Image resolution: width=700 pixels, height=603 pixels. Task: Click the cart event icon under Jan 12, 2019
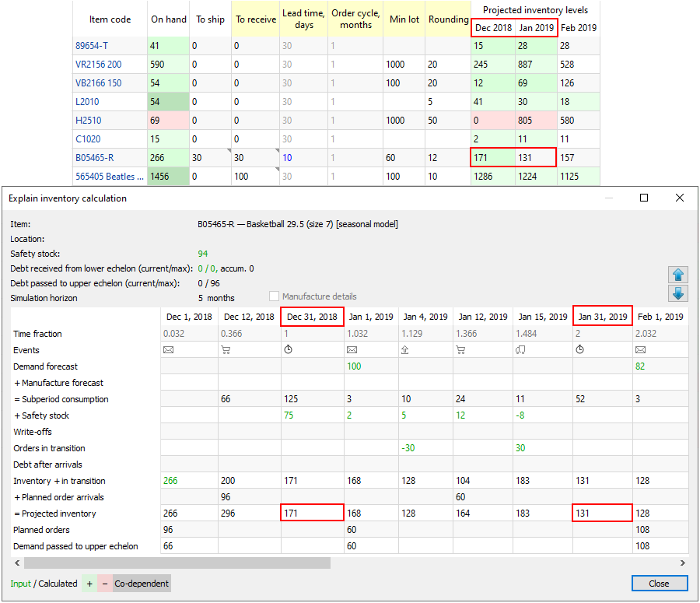463,350
